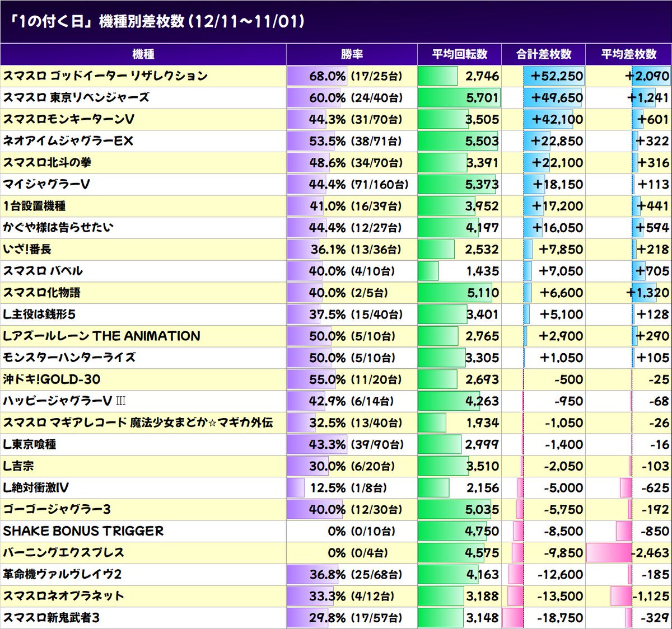The width and height of the screenshot is (672, 629).
Task: Click average difference -1,125
Action: (x=651, y=597)
